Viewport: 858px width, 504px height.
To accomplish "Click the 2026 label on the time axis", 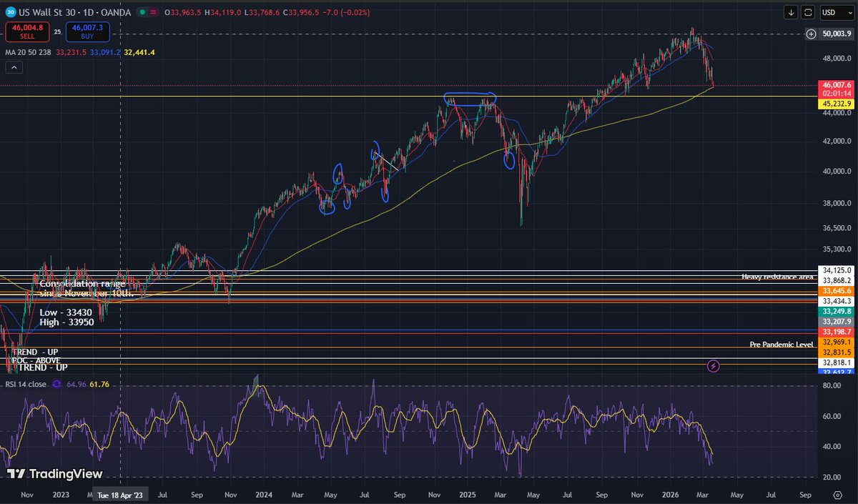I will pyautogui.click(x=669, y=494).
